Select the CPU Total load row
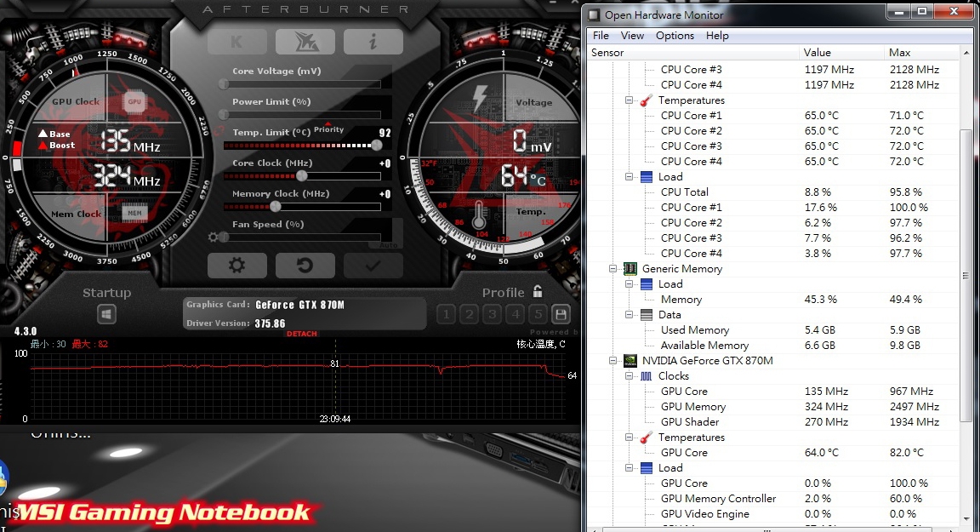 (x=773, y=192)
